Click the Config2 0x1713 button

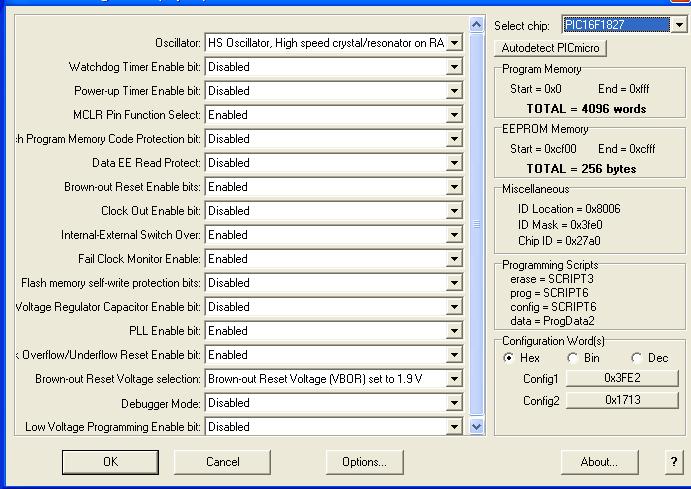(x=622, y=400)
